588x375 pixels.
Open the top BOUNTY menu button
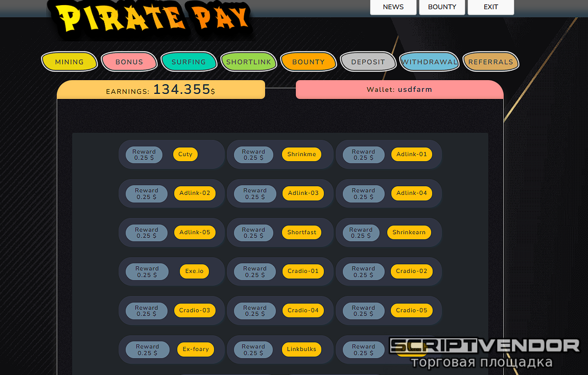pos(442,7)
